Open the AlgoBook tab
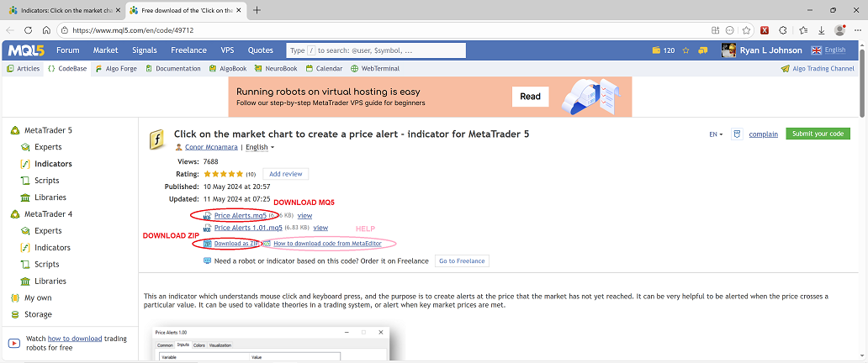 [x=228, y=69]
